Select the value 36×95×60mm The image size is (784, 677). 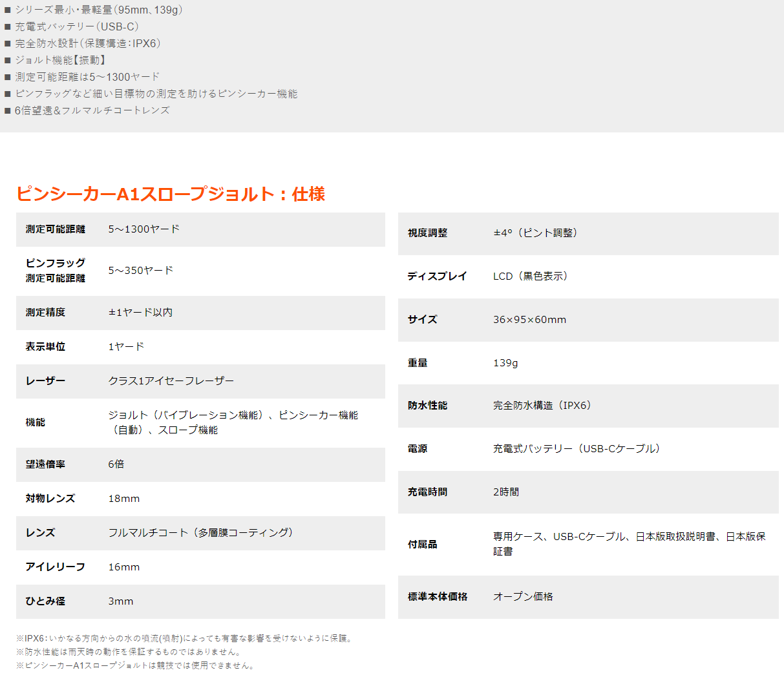tap(530, 320)
